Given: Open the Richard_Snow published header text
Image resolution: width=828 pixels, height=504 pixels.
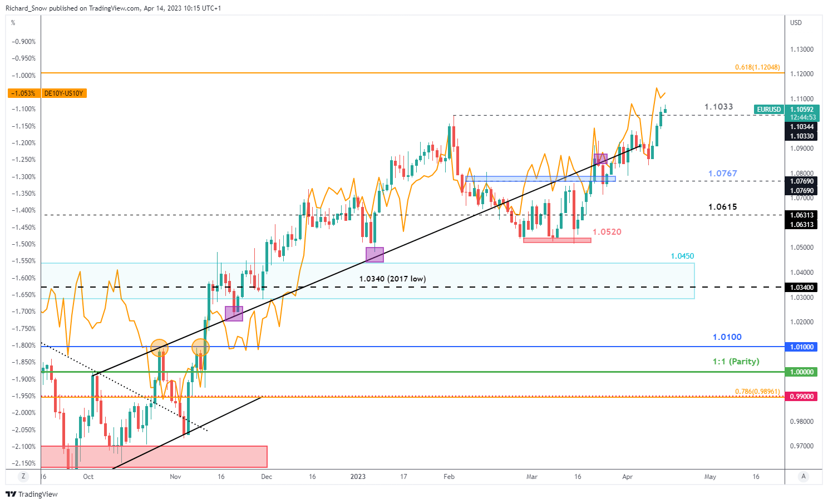Looking at the screenshot, I should point(114,8).
